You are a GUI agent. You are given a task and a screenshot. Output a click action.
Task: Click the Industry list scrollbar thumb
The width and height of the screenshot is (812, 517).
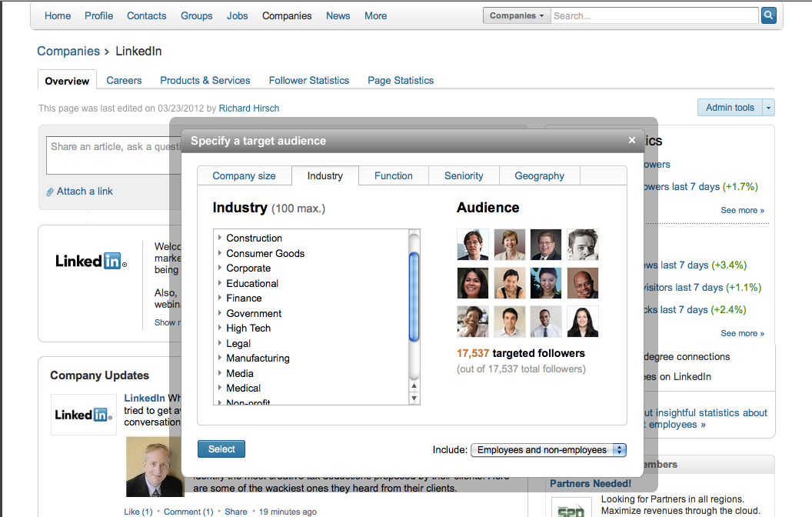pyautogui.click(x=414, y=296)
